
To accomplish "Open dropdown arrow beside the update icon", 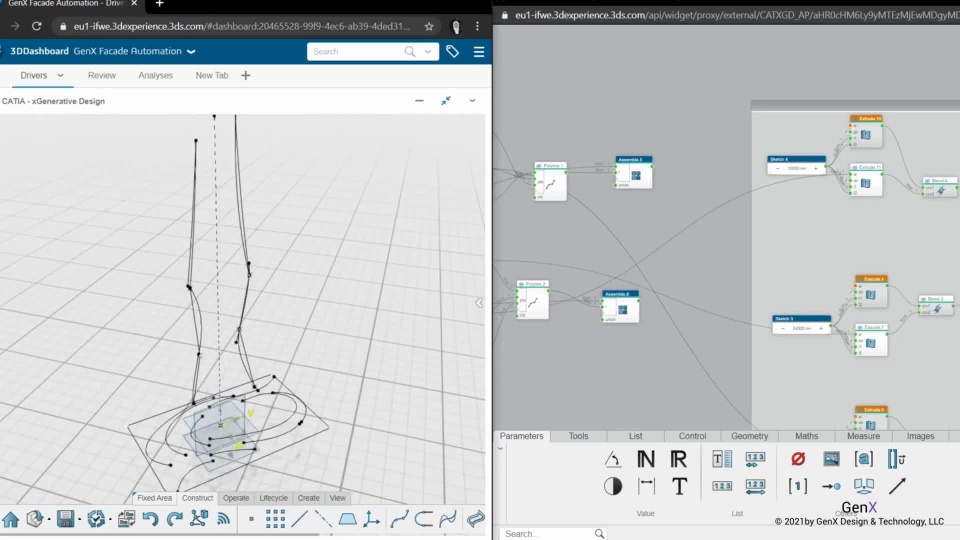I will [110, 520].
